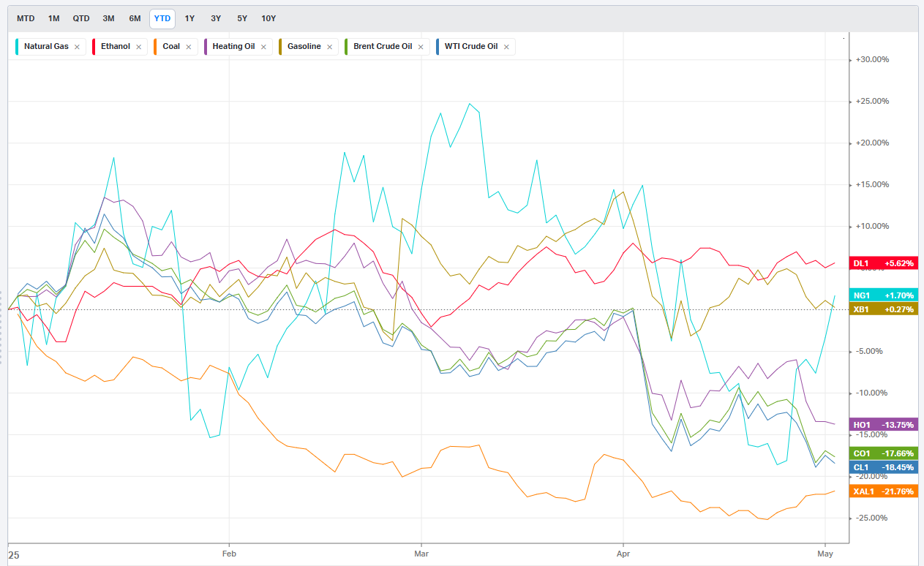Remove Heating Oil series with its x icon
Image resolution: width=924 pixels, height=566 pixels.
coord(263,47)
